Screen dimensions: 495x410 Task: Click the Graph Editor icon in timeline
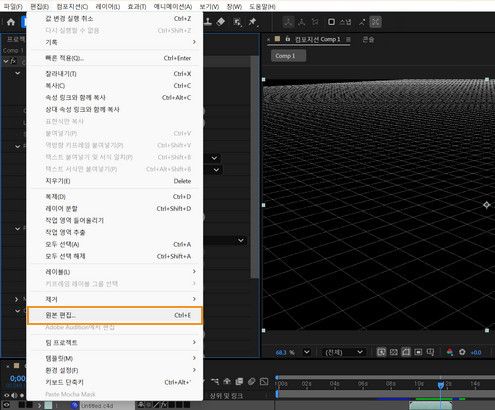(264, 381)
